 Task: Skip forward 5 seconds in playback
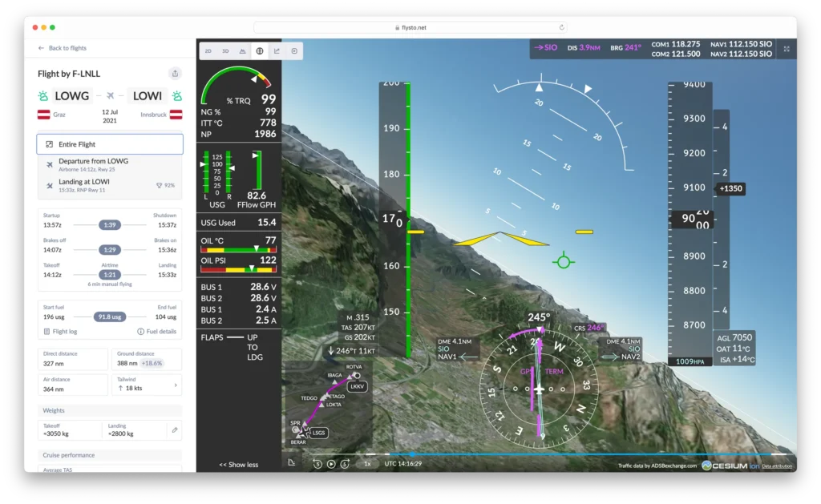tap(344, 463)
